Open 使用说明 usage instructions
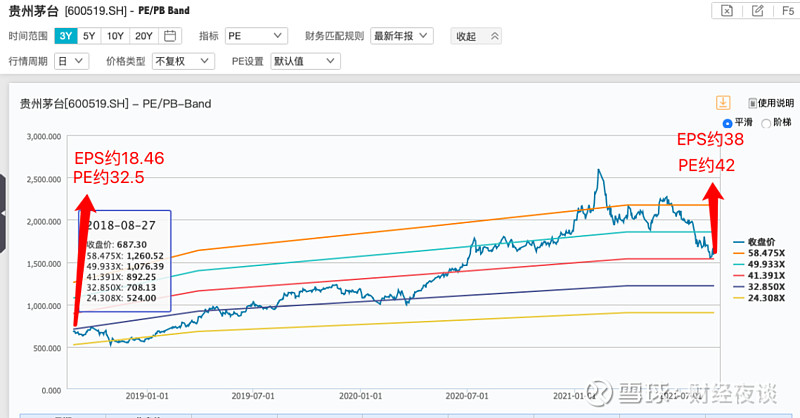800x418 pixels. [x=771, y=103]
